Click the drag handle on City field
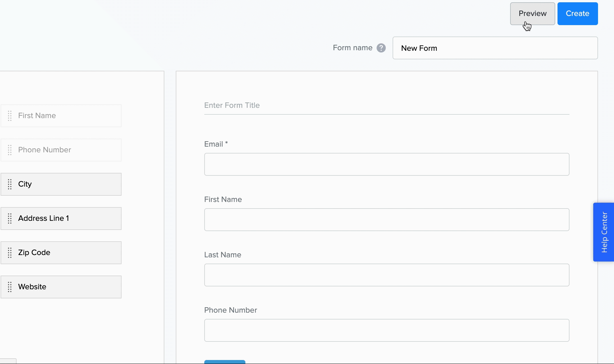Image resolution: width=614 pixels, height=364 pixels. pyautogui.click(x=10, y=184)
